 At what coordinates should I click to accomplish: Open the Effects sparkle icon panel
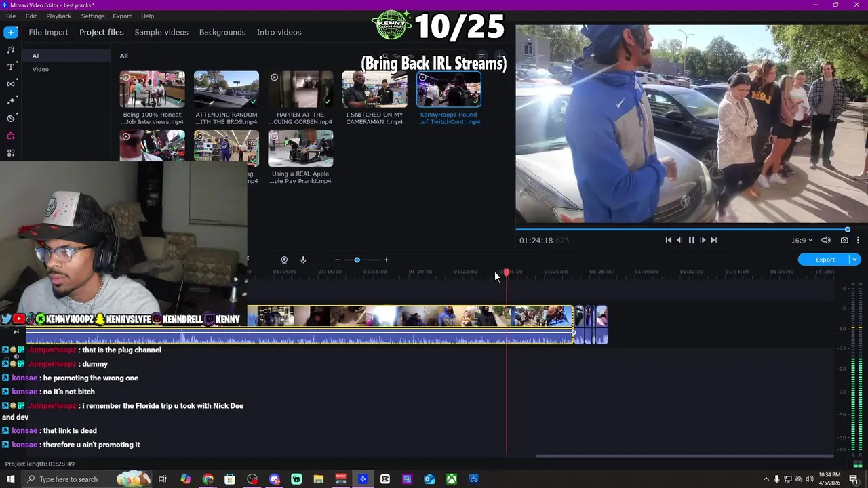11,101
